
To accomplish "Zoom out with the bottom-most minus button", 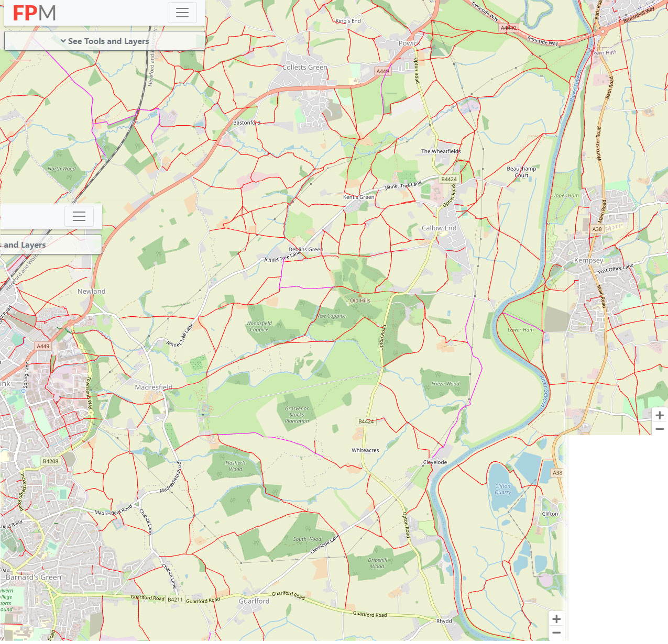I will click(x=556, y=634).
